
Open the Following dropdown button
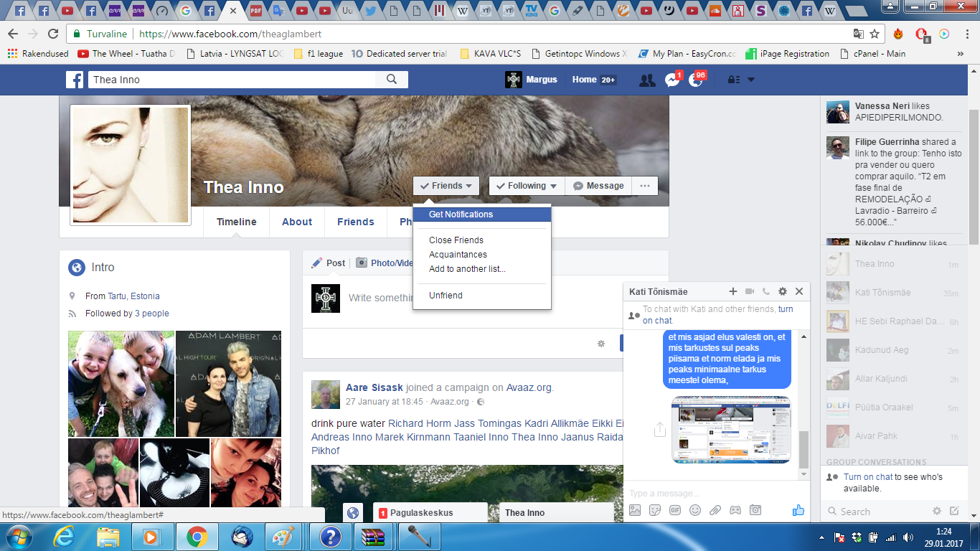tap(527, 186)
